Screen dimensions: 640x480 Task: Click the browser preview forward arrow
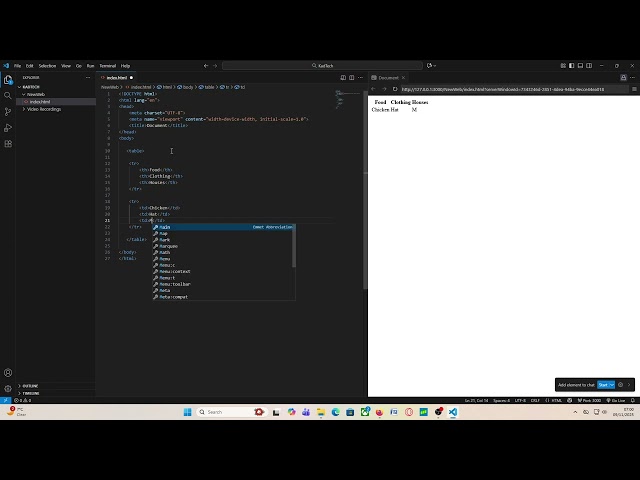pos(384,89)
